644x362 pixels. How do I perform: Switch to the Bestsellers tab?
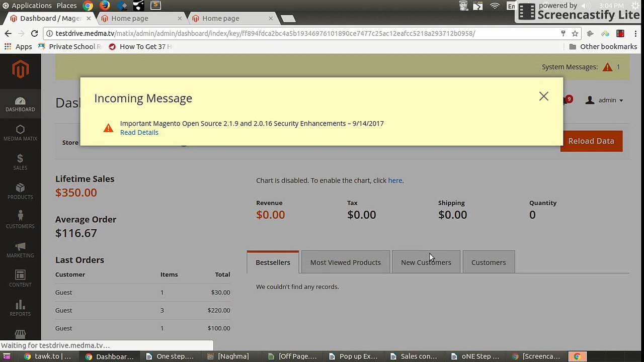(x=273, y=262)
